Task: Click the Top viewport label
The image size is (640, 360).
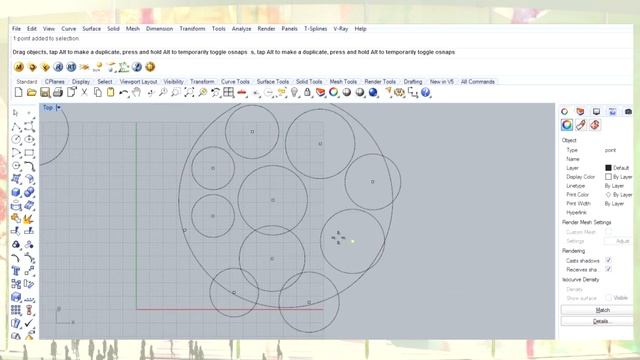Action: click(48, 108)
